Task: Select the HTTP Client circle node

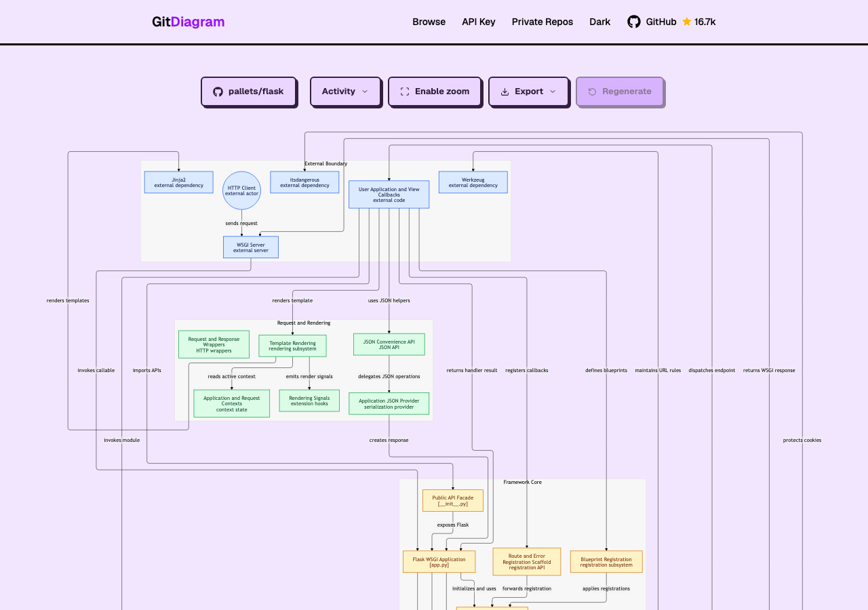Action: pos(241,190)
